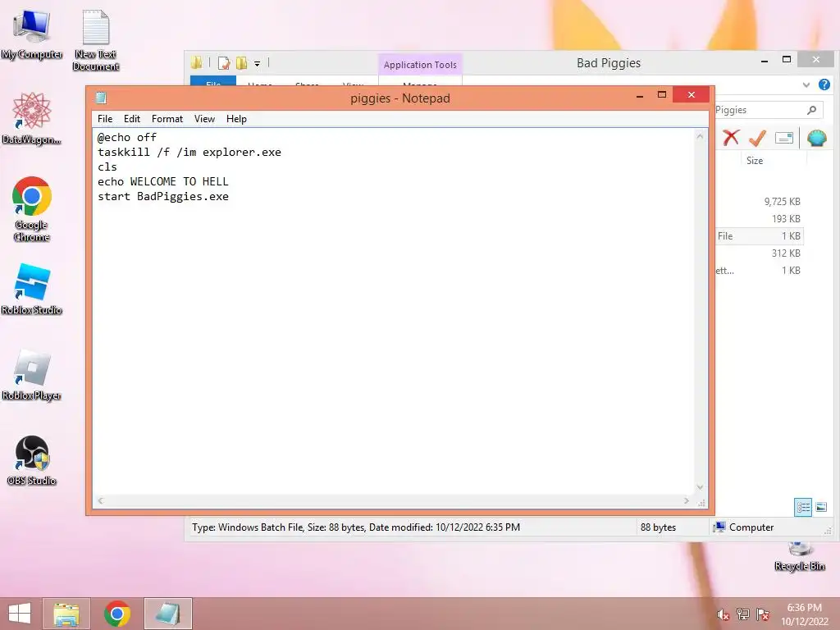Open Explorer help question mark icon
Image resolution: width=840 pixels, height=630 pixels.
coord(824,84)
